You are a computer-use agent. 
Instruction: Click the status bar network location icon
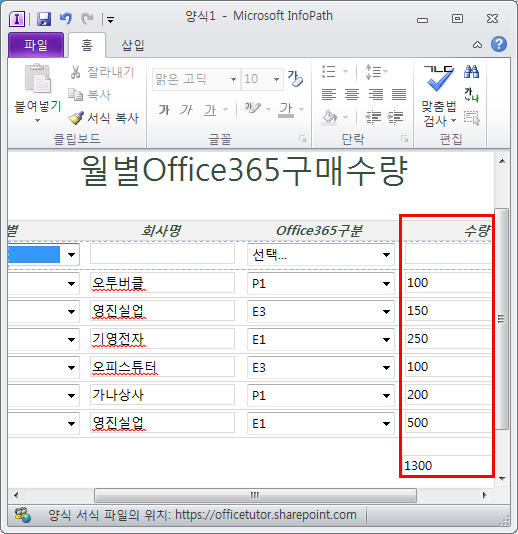point(23,515)
